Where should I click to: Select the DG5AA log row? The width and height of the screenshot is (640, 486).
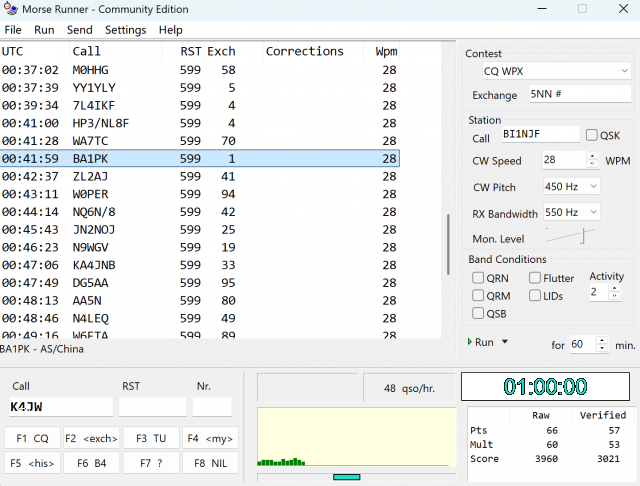coord(200,283)
